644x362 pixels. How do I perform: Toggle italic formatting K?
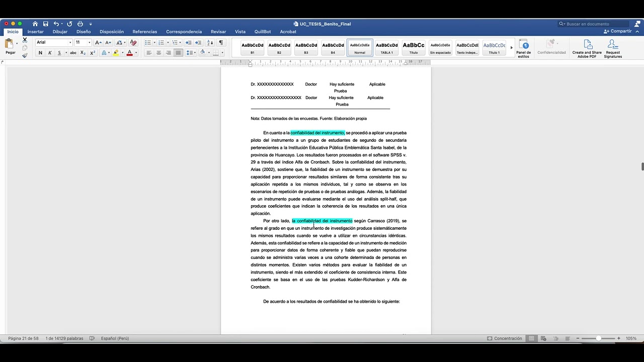[50, 53]
